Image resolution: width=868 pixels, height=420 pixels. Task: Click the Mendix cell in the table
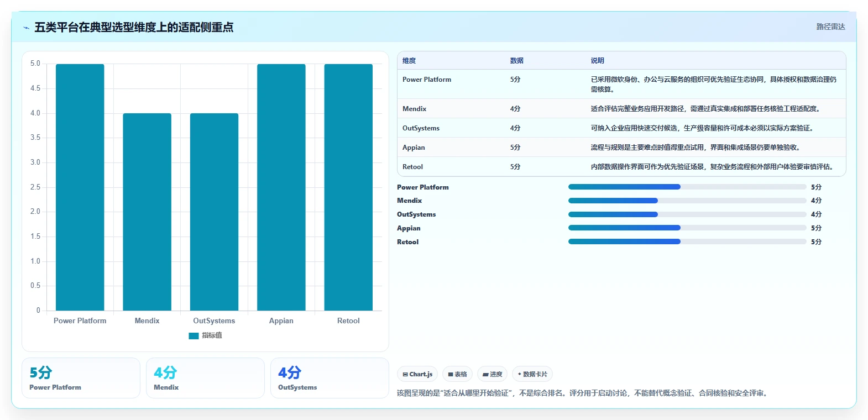(x=415, y=109)
